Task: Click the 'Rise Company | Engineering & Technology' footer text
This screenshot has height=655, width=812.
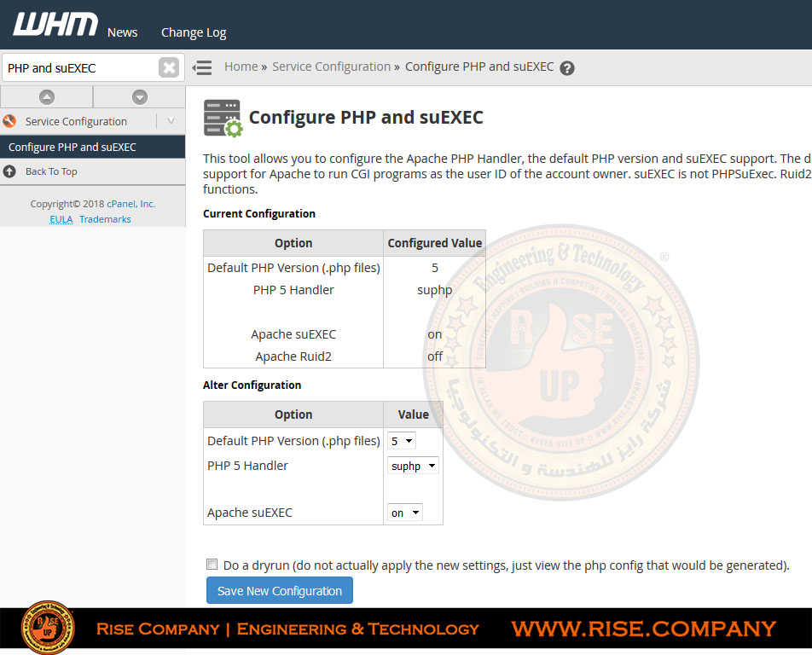Action: pos(287,629)
